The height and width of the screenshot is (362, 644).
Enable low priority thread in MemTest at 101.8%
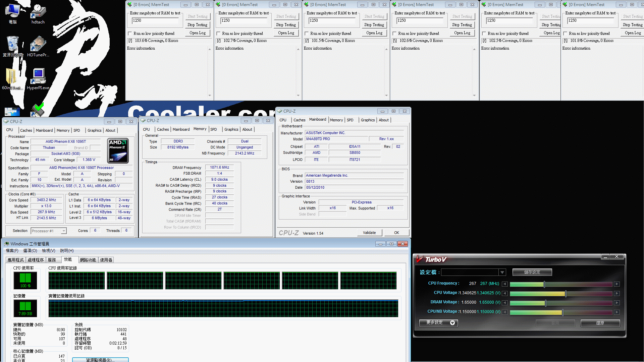pyautogui.click(x=565, y=34)
